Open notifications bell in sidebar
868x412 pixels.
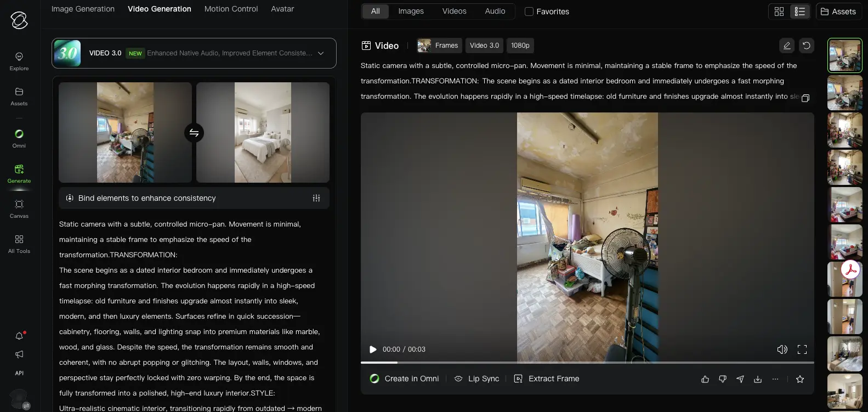19,336
